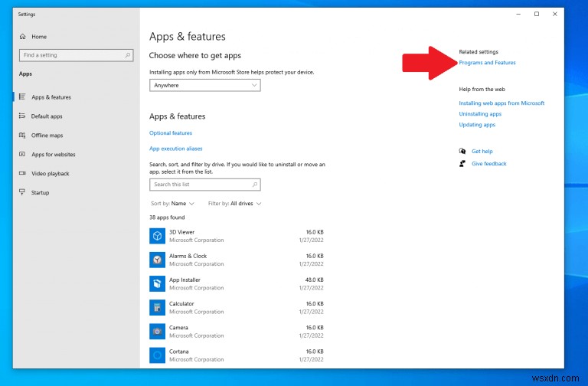Click the magnifier in Search this list
Viewport: 588px width, 386px height.
coord(255,185)
